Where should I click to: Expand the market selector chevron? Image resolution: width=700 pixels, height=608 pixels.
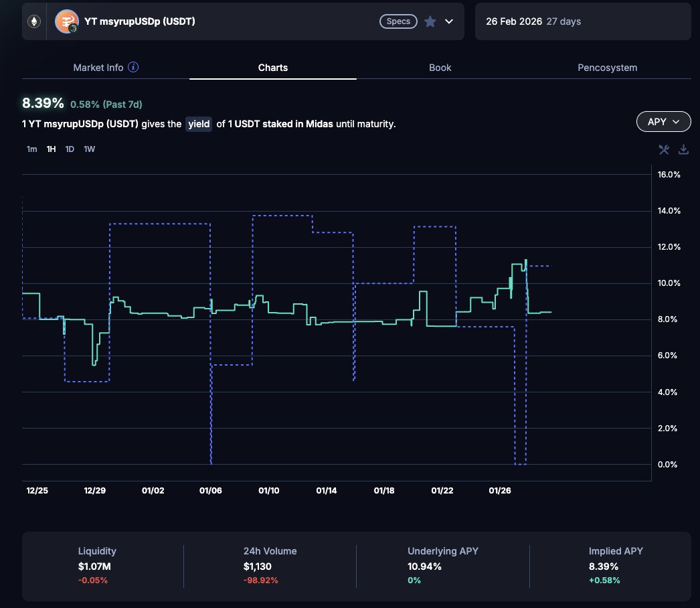point(449,21)
